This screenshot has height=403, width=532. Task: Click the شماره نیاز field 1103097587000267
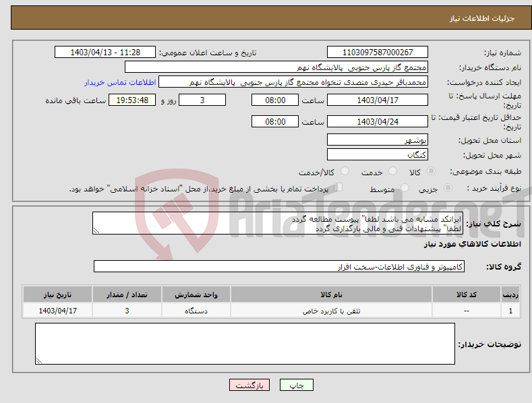tap(378, 53)
